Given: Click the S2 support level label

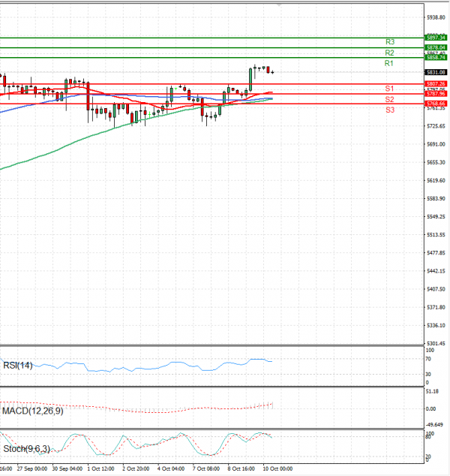Looking at the screenshot, I should 389,99.
